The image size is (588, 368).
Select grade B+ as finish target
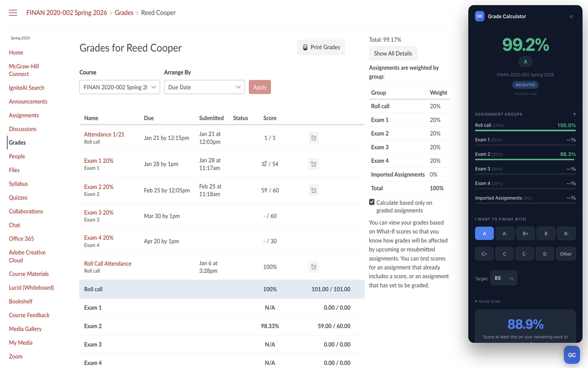pyautogui.click(x=525, y=234)
